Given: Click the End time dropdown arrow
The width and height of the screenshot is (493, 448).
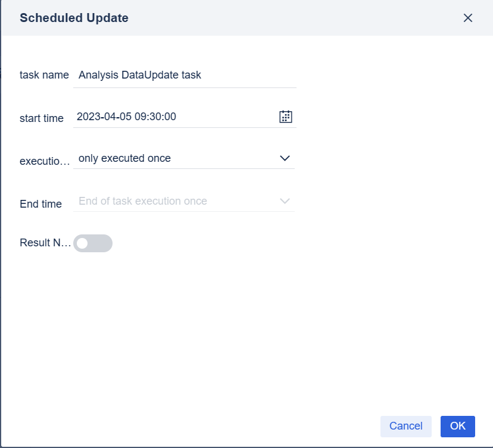Looking at the screenshot, I should (x=285, y=201).
